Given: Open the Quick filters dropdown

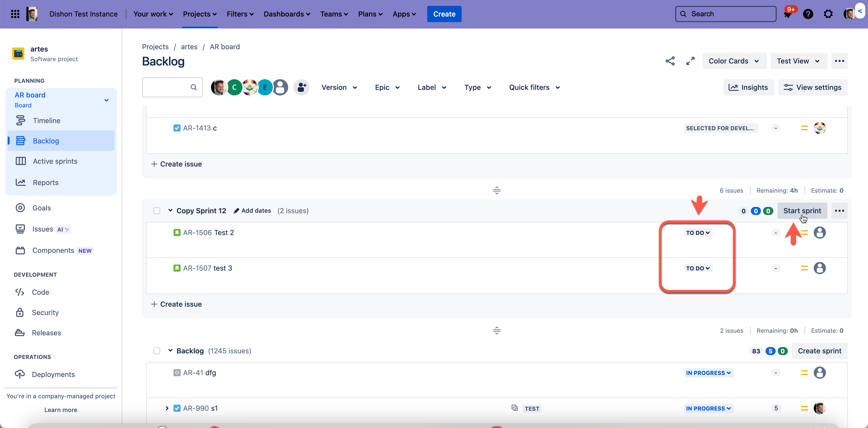Looking at the screenshot, I should point(534,87).
